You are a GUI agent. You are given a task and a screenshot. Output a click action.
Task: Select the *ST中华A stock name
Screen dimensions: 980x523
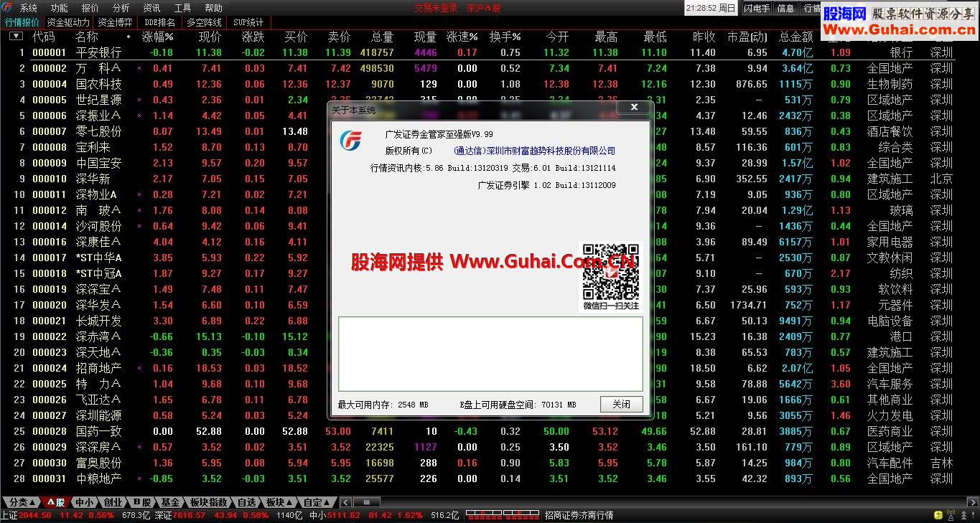pyautogui.click(x=98, y=258)
